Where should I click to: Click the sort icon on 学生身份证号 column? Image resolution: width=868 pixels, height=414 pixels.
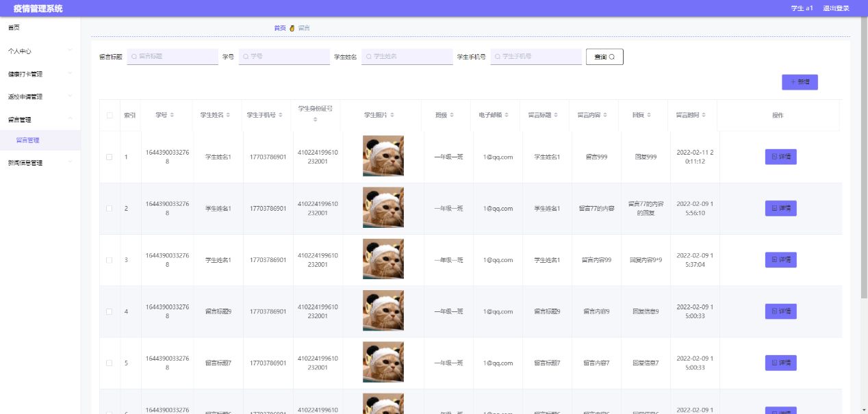(x=316, y=120)
